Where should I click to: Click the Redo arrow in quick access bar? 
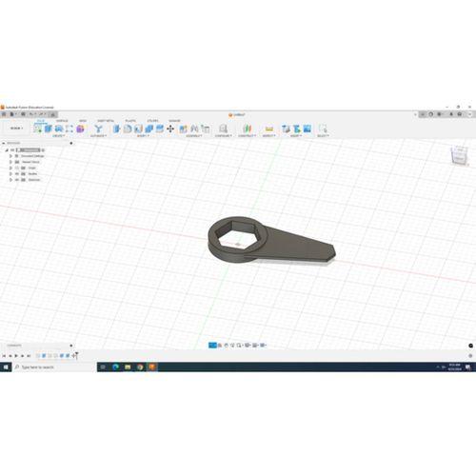(x=41, y=114)
